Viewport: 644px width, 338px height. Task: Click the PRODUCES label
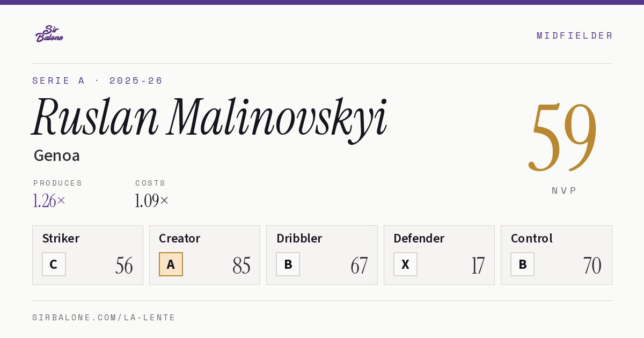click(57, 183)
